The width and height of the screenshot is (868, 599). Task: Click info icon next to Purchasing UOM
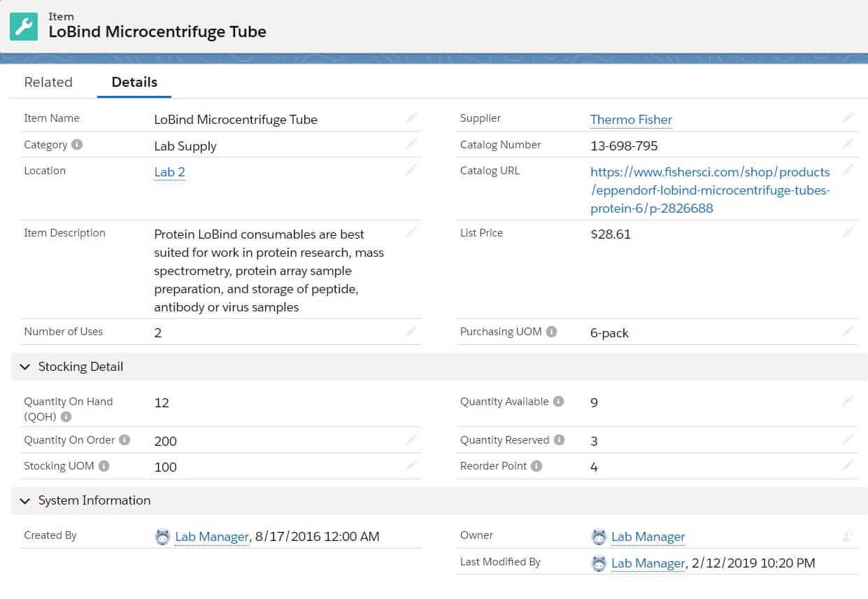point(551,332)
